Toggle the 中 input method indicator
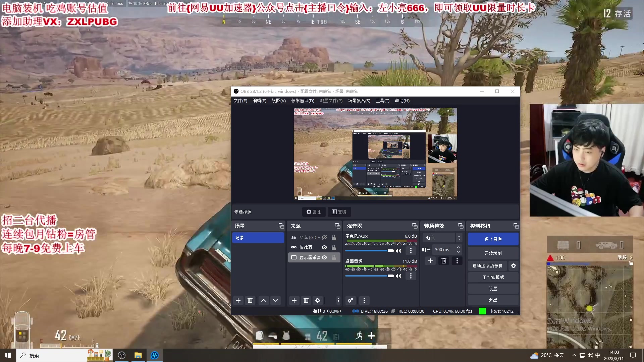 (x=598, y=355)
